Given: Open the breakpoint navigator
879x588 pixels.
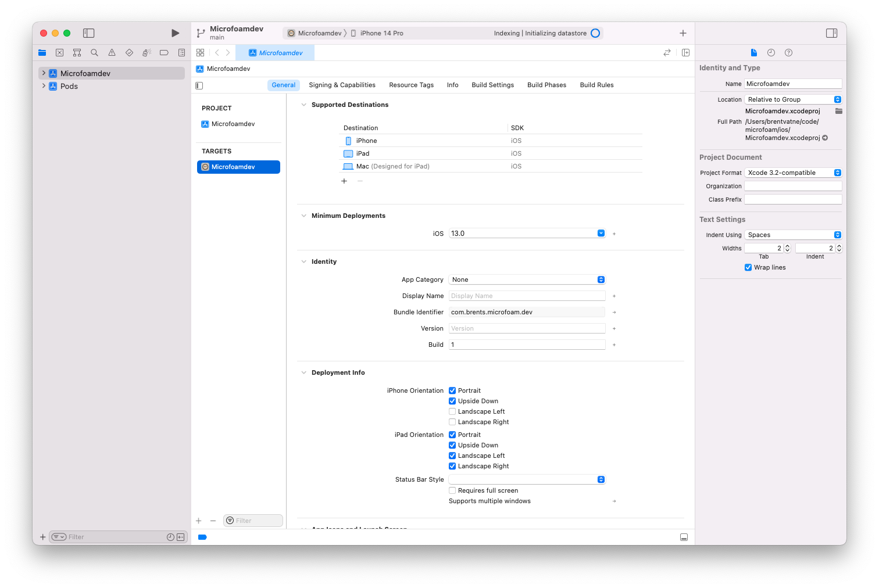Looking at the screenshot, I should tap(164, 53).
